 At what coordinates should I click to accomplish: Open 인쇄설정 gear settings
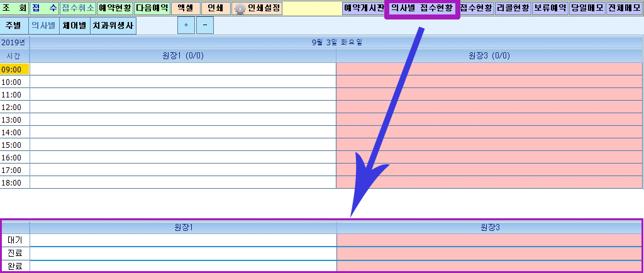pyautogui.click(x=257, y=8)
